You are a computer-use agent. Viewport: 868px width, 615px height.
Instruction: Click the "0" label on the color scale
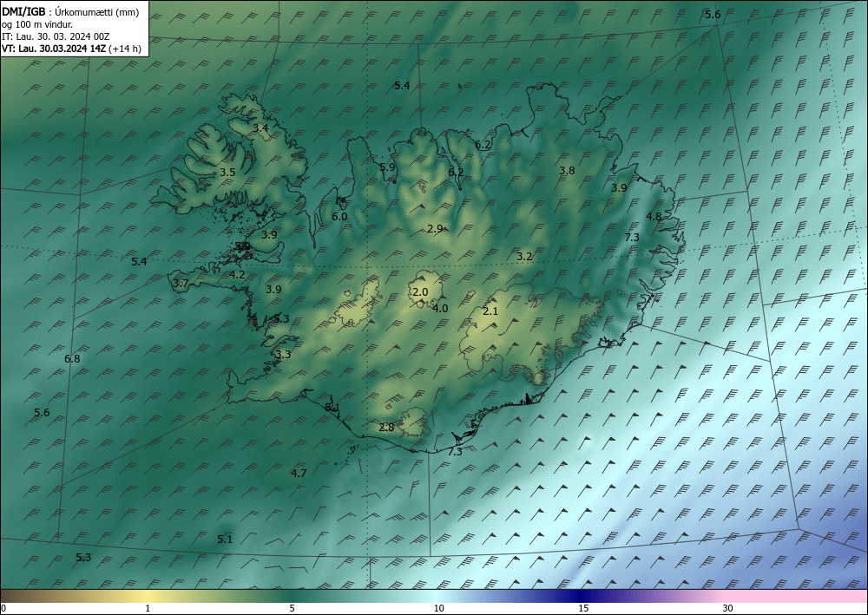point(3,609)
